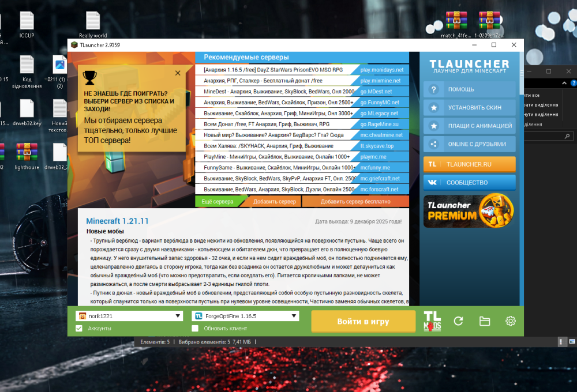This screenshot has height=392, width=577.
Task: Click the question mark Help icon
Action: (x=433, y=89)
